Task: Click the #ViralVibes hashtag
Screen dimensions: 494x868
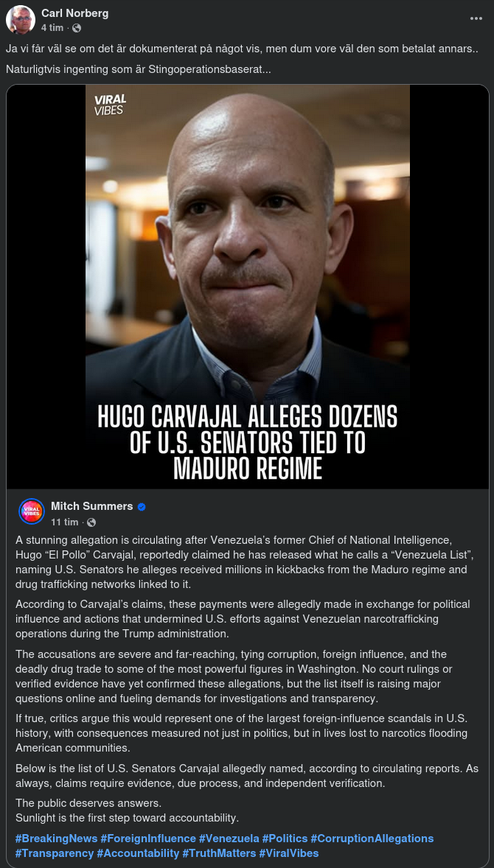Action: (289, 853)
